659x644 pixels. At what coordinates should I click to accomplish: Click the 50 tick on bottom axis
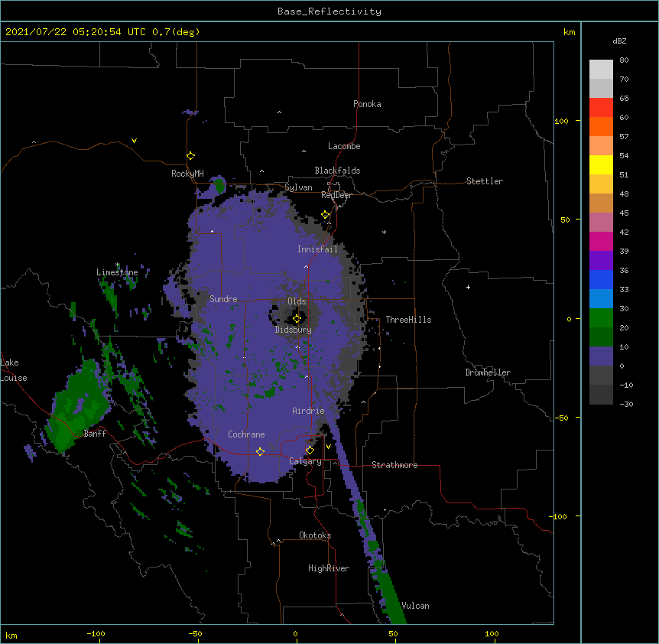click(x=394, y=633)
